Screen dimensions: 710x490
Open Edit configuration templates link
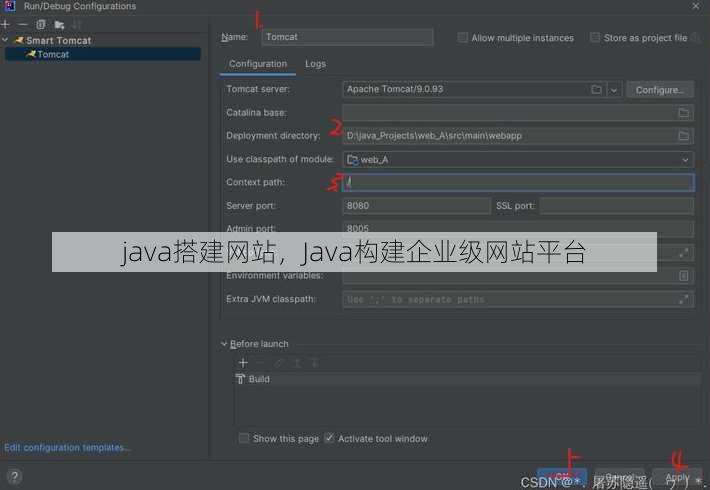(67, 447)
